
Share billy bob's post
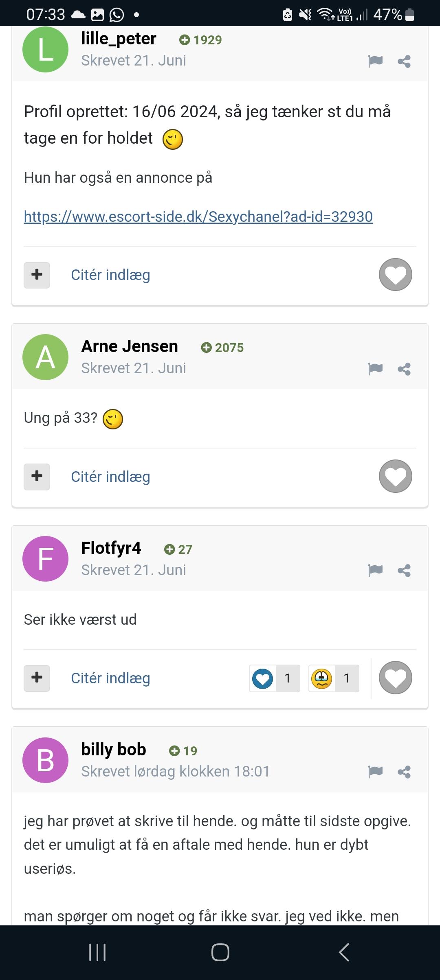[404, 772]
